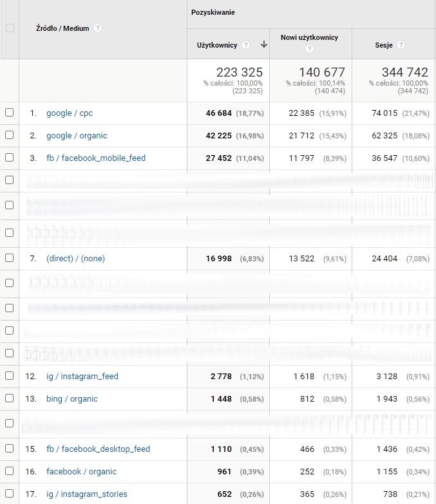436x504 pixels.
Task: Click the facebook / organic link
Action: pyautogui.click(x=81, y=472)
